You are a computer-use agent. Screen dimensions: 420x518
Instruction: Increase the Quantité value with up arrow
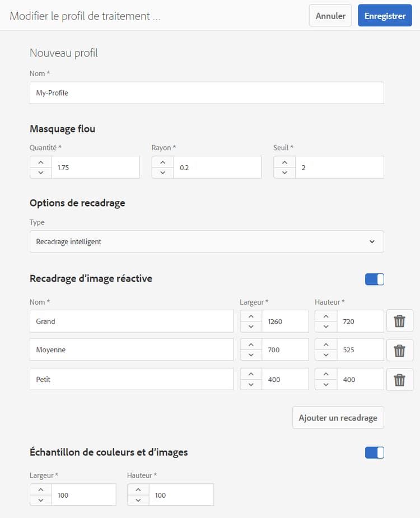[40, 162]
